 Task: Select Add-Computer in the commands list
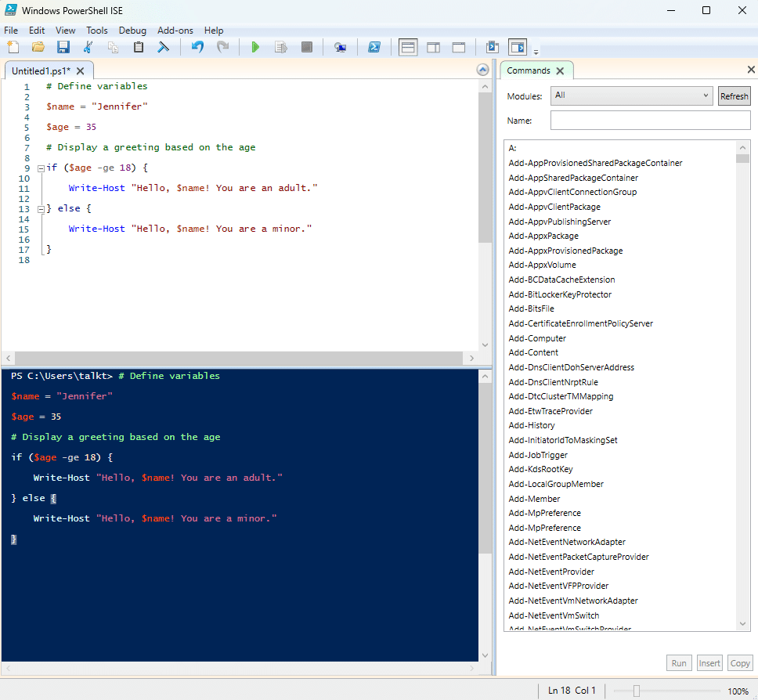click(x=537, y=338)
